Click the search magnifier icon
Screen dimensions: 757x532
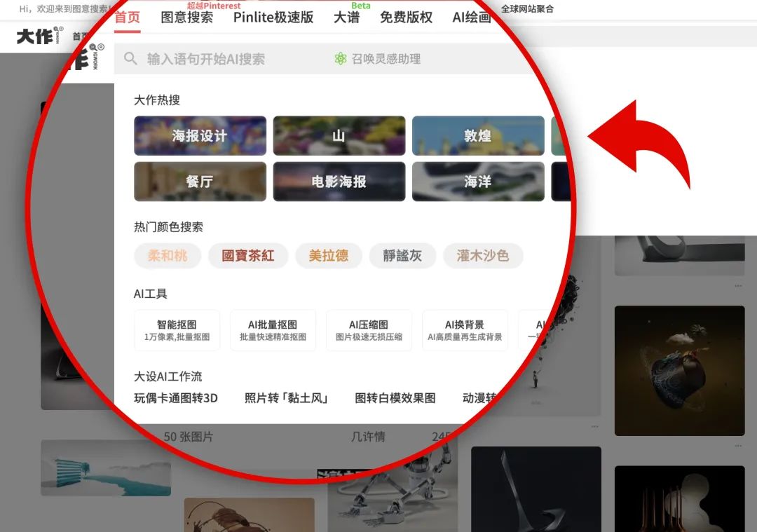coord(130,59)
